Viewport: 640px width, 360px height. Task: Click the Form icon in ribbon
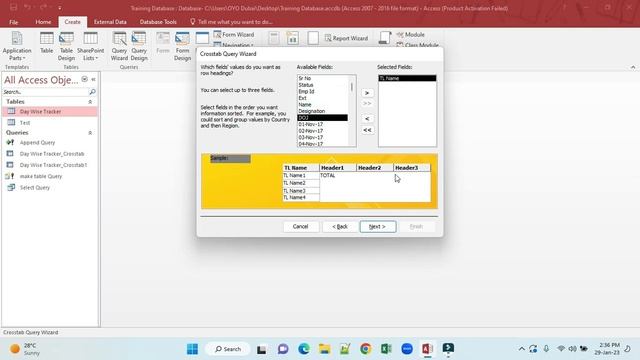point(163,42)
